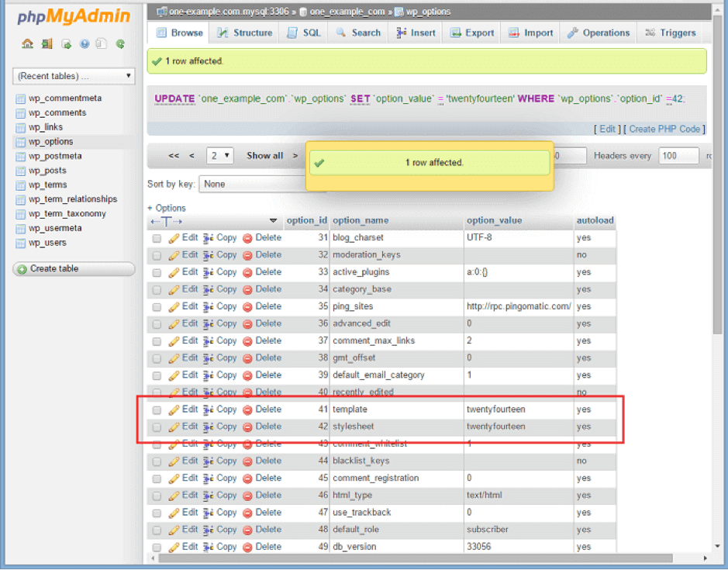This screenshot has width=728, height=570.
Task: Open phpMyAdmin documentation help icon
Action: coord(85,44)
